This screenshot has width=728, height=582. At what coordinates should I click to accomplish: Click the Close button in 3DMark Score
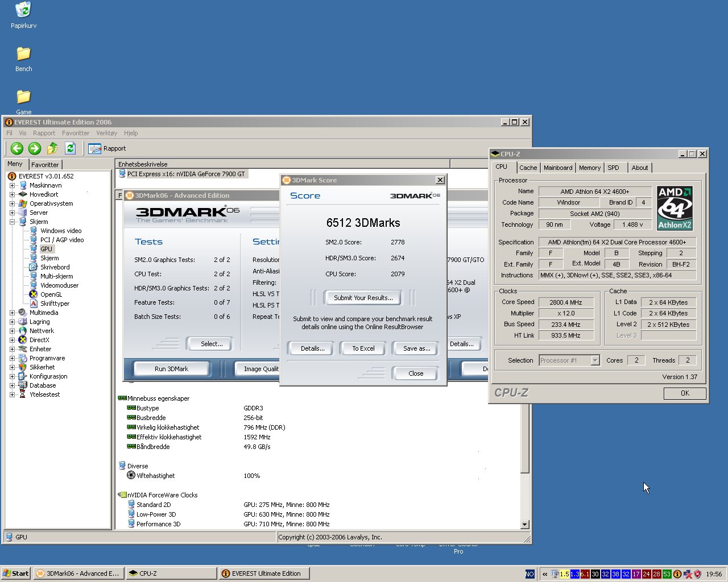(x=416, y=373)
